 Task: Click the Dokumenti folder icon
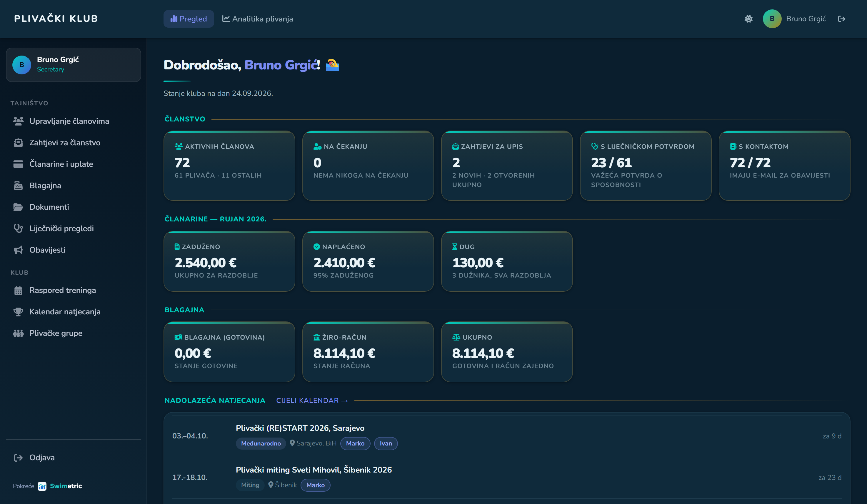click(x=18, y=207)
